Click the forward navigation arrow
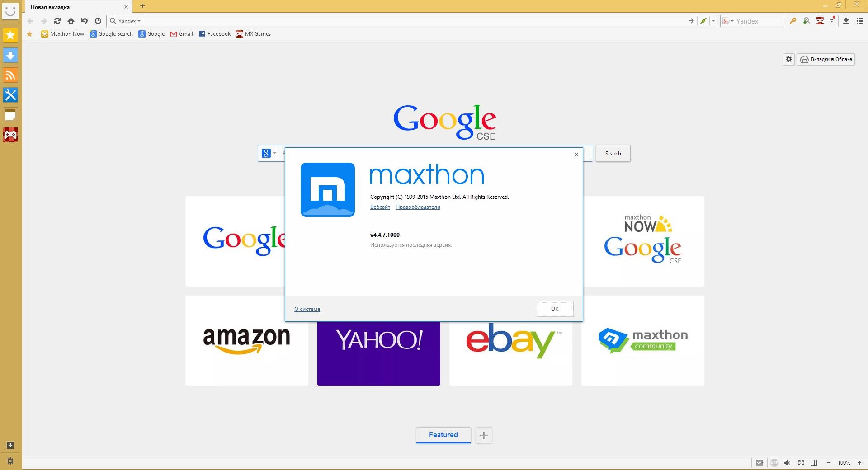868x470 pixels. coord(44,21)
